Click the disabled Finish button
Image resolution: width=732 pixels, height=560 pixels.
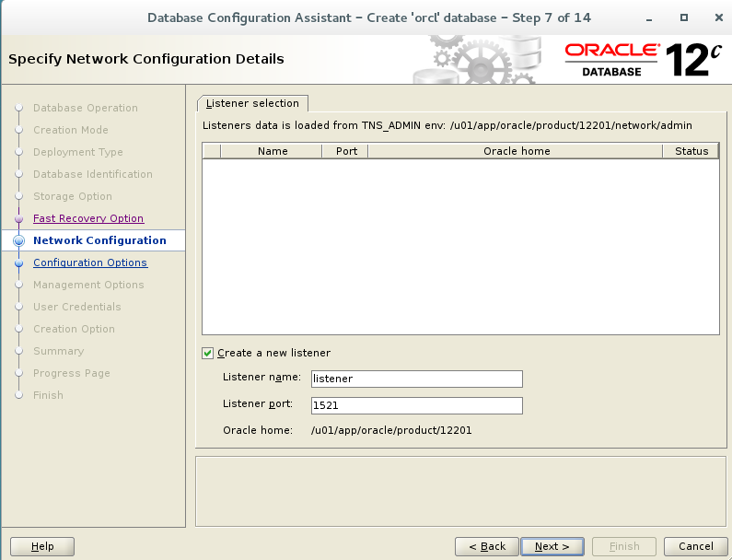coord(624,546)
